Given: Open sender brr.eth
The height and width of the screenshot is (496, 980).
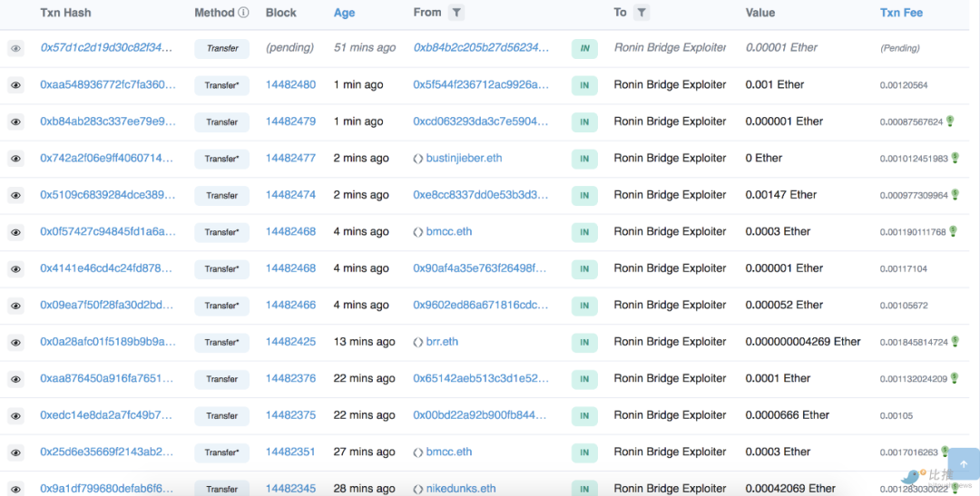Looking at the screenshot, I should pyautogui.click(x=442, y=342).
